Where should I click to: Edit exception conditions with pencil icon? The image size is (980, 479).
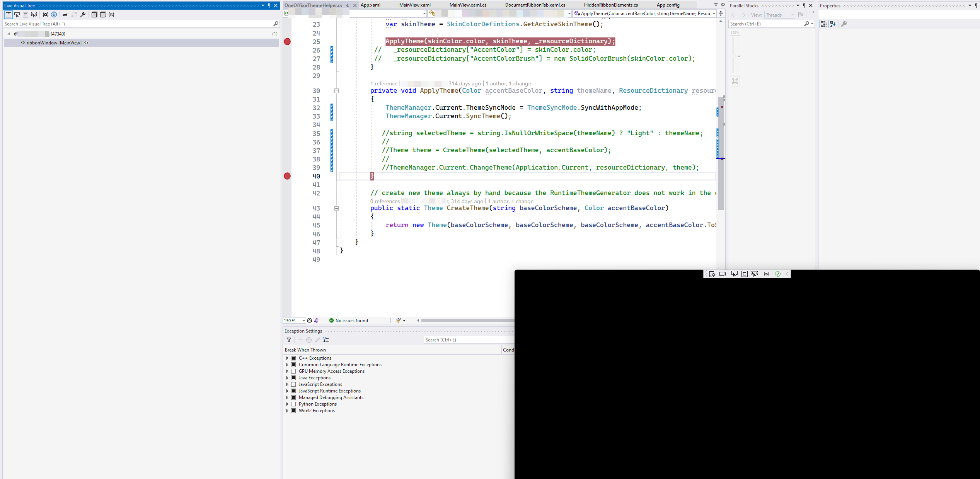(317, 340)
